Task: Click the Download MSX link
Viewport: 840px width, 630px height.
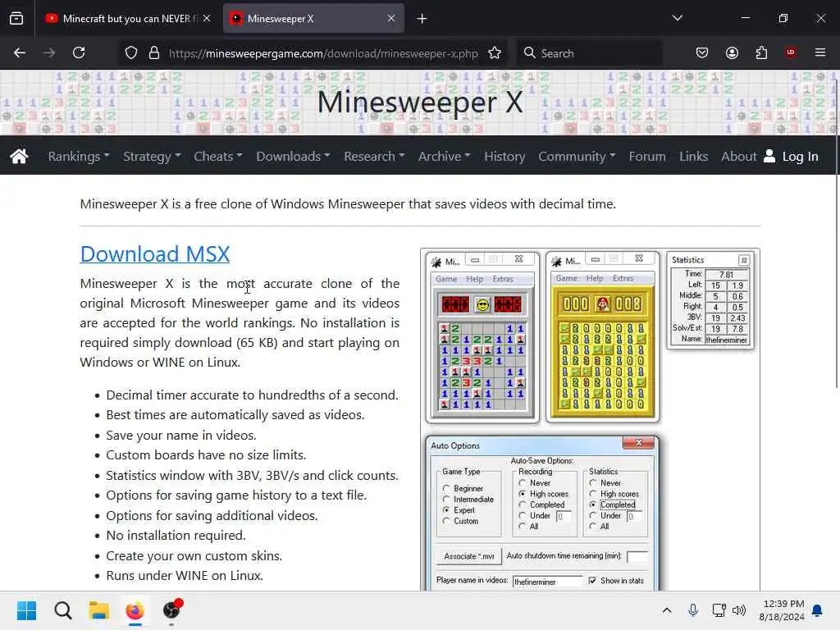Action: [x=155, y=254]
